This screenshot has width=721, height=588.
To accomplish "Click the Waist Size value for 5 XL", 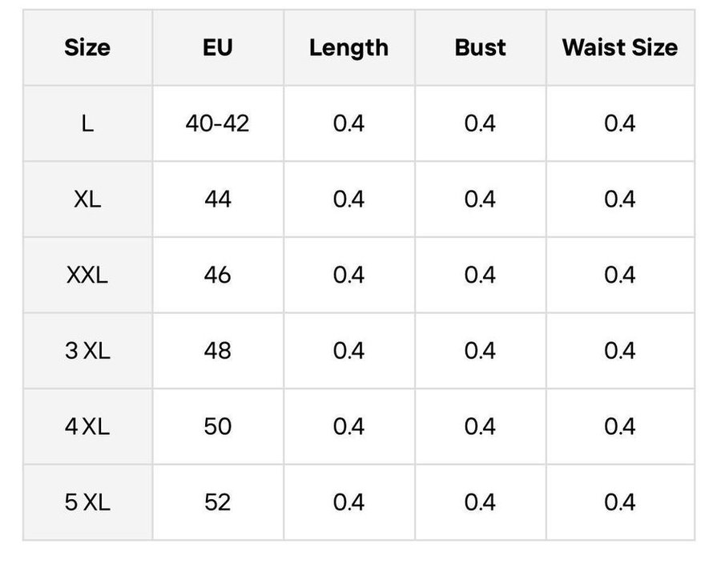I will (619, 502).
